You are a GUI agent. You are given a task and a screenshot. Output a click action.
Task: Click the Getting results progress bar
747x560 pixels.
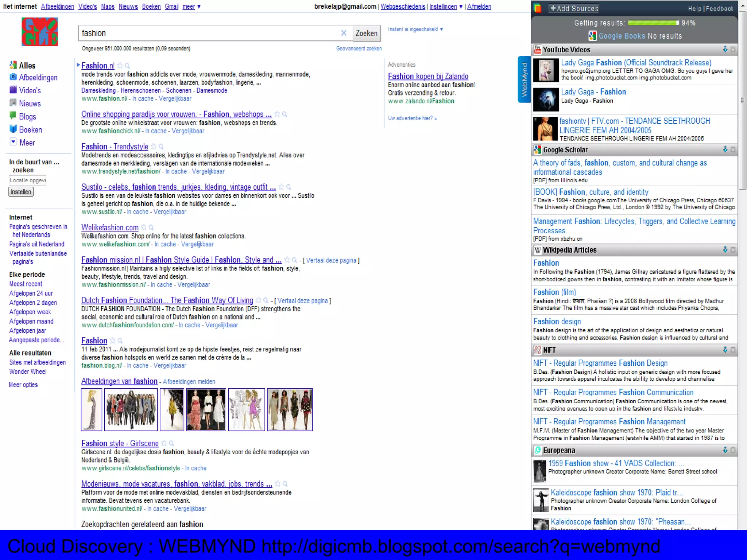click(x=654, y=23)
